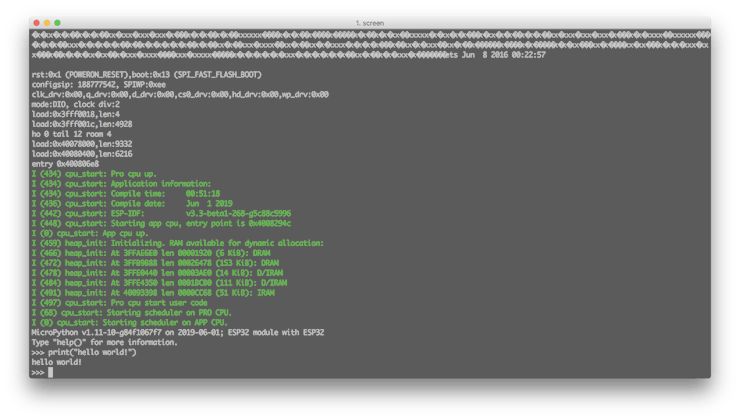Click the 'configsip: 188777542' line

point(99,84)
